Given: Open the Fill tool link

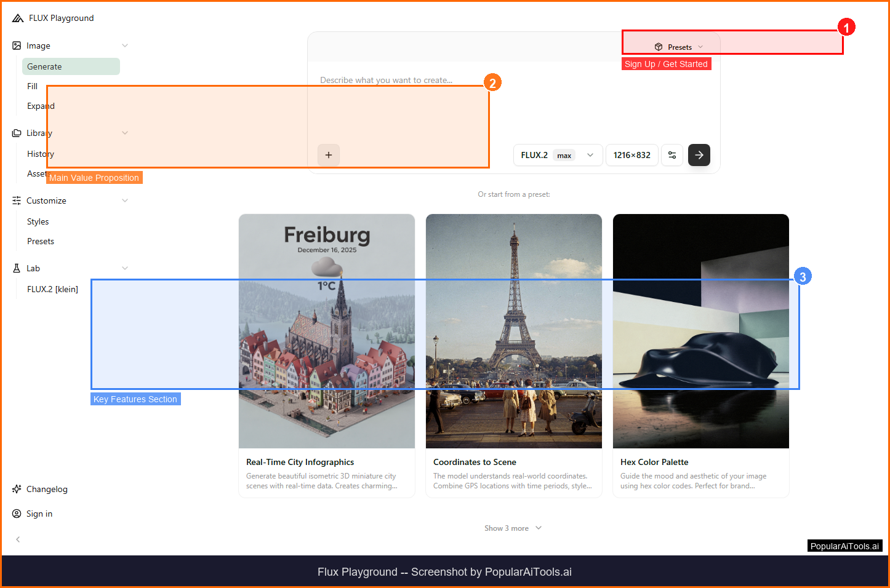Looking at the screenshot, I should (33, 86).
